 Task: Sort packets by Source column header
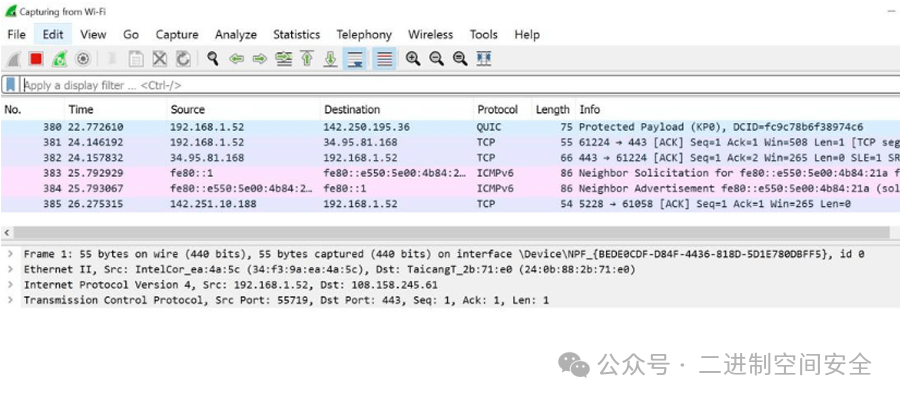187,109
